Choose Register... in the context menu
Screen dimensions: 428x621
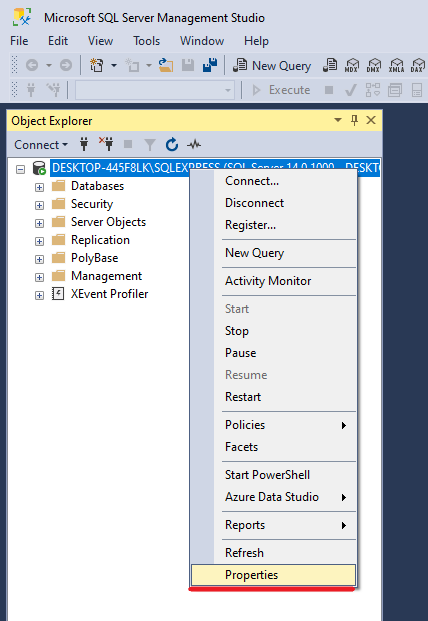(274, 225)
